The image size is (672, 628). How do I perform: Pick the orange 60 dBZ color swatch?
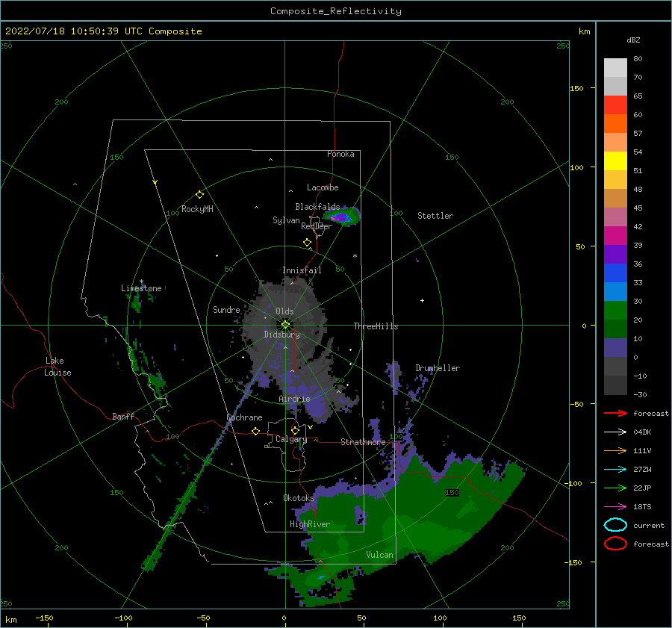[615, 123]
